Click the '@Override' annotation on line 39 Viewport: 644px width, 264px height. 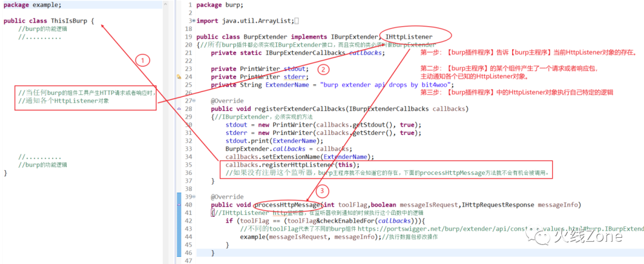[227, 197]
